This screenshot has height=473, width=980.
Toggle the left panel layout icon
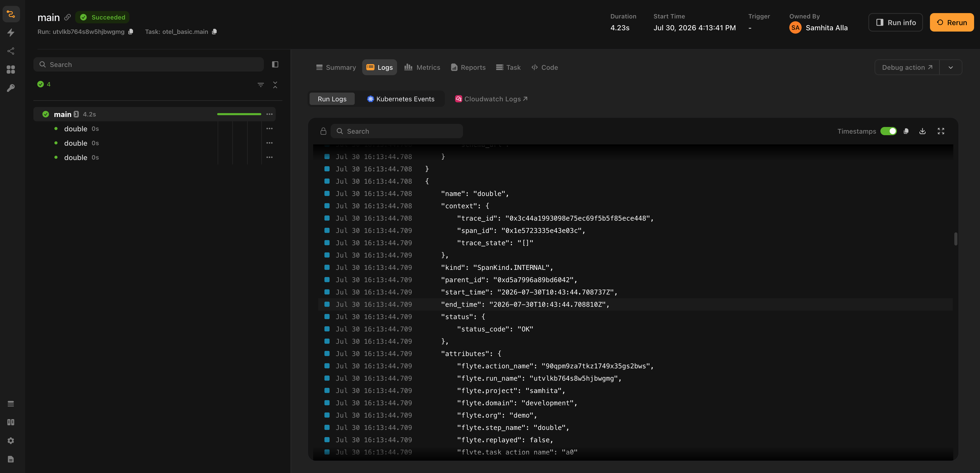[x=275, y=64]
